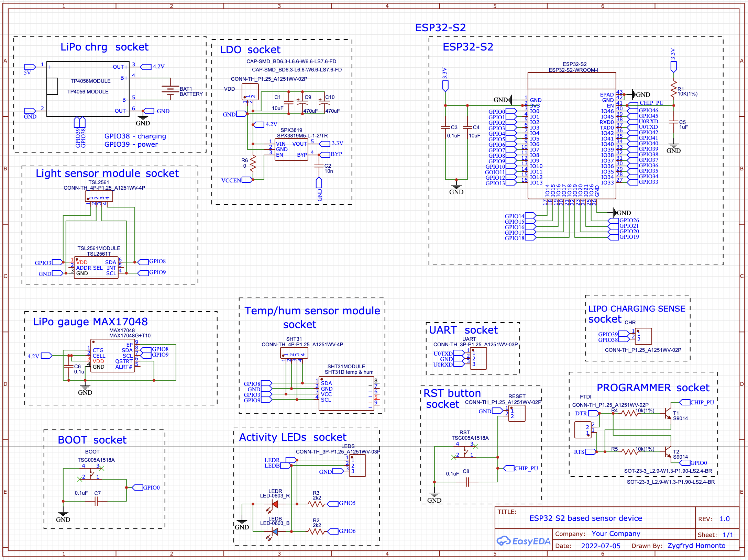Click 'Light sensor module socket' heading

coord(107,173)
